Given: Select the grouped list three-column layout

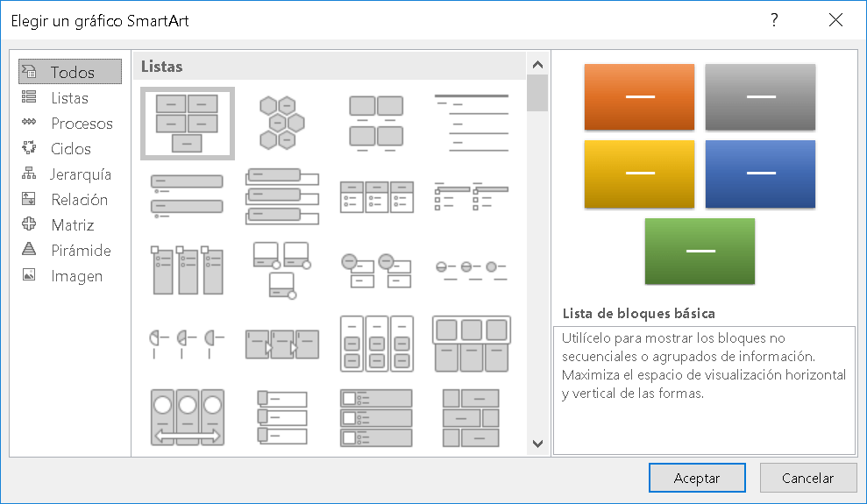Looking at the screenshot, I should [x=377, y=344].
